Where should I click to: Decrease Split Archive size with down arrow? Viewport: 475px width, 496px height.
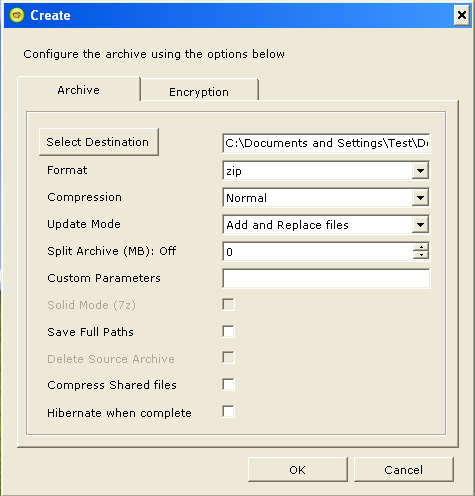[x=421, y=255]
